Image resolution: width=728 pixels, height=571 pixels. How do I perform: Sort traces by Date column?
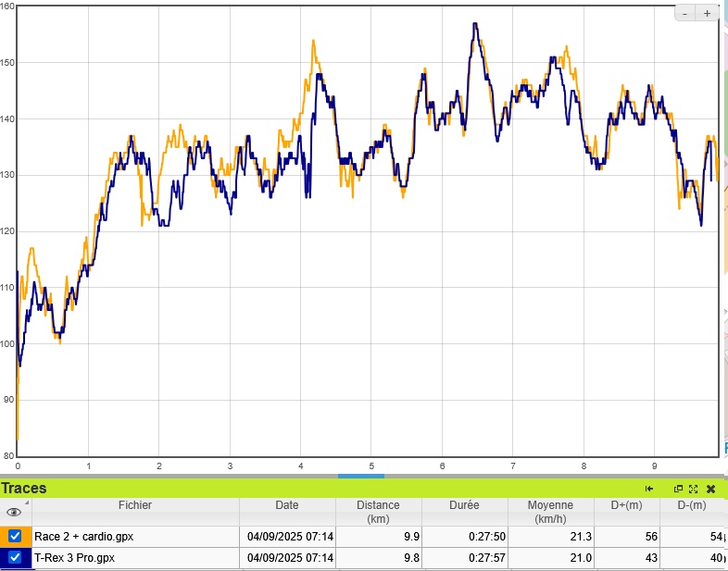tap(287, 505)
